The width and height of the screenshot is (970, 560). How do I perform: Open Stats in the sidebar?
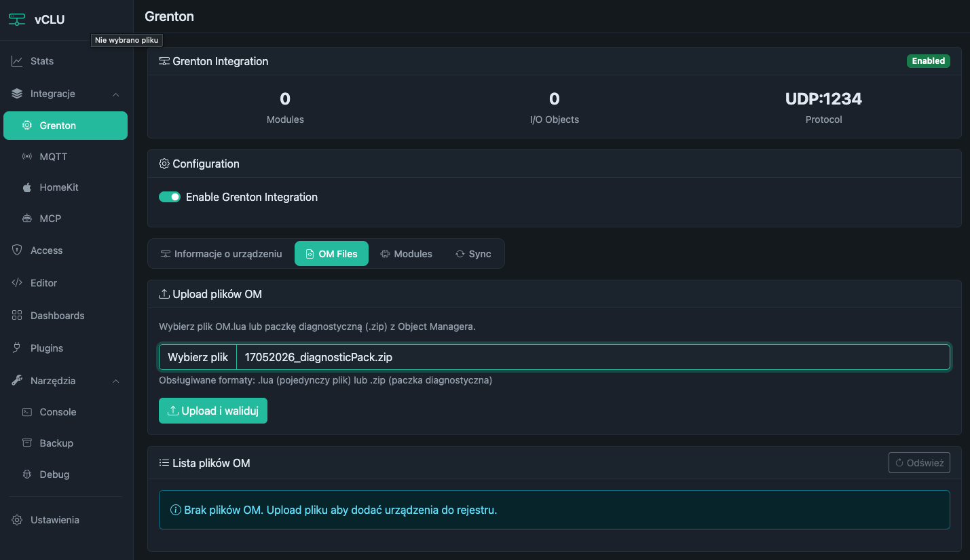click(65, 61)
